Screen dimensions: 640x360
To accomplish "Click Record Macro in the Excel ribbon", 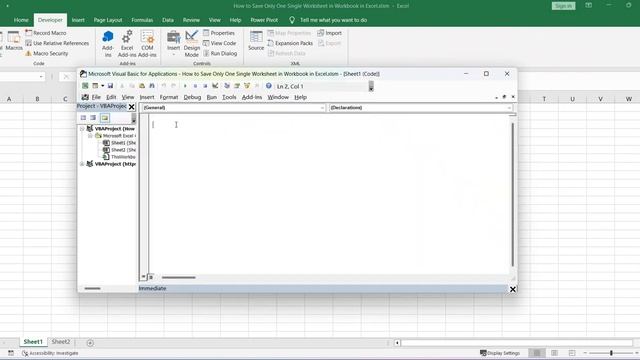I will point(46,33).
